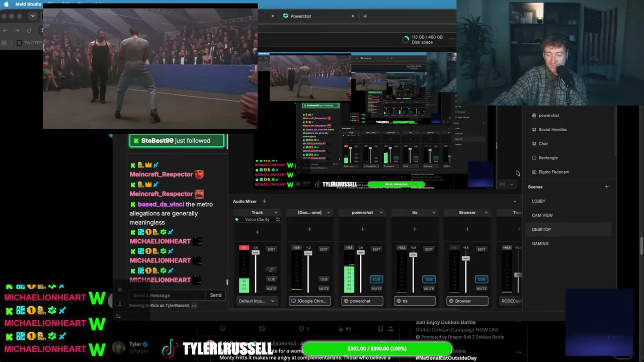
Task: Open a new browser tab
Action: pyautogui.click(x=365, y=16)
